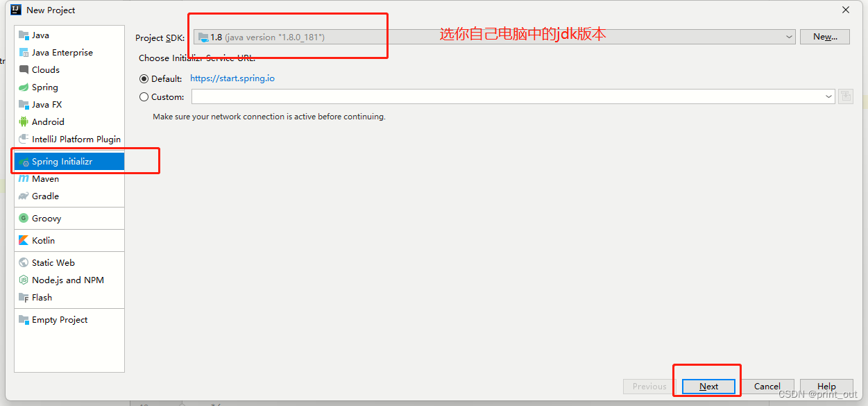Click the Empty Project folder icon
Image resolution: width=868 pixels, height=406 pixels.
pos(24,320)
